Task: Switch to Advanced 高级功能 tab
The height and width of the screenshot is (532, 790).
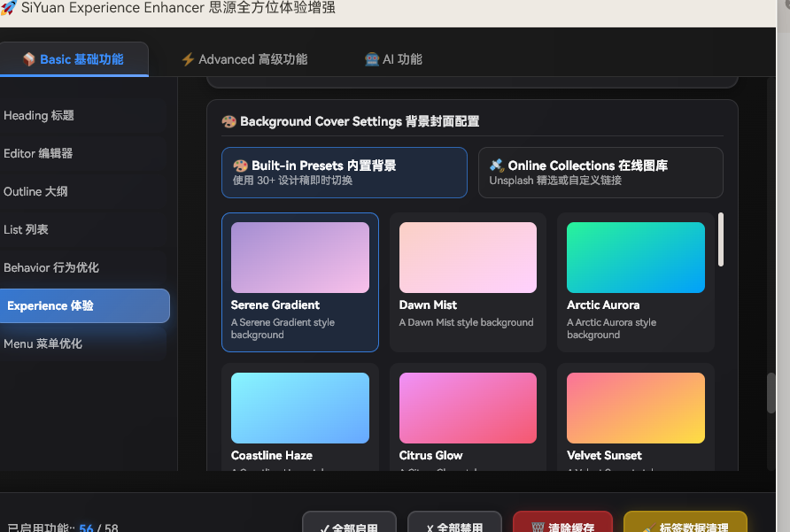Action: (x=244, y=59)
